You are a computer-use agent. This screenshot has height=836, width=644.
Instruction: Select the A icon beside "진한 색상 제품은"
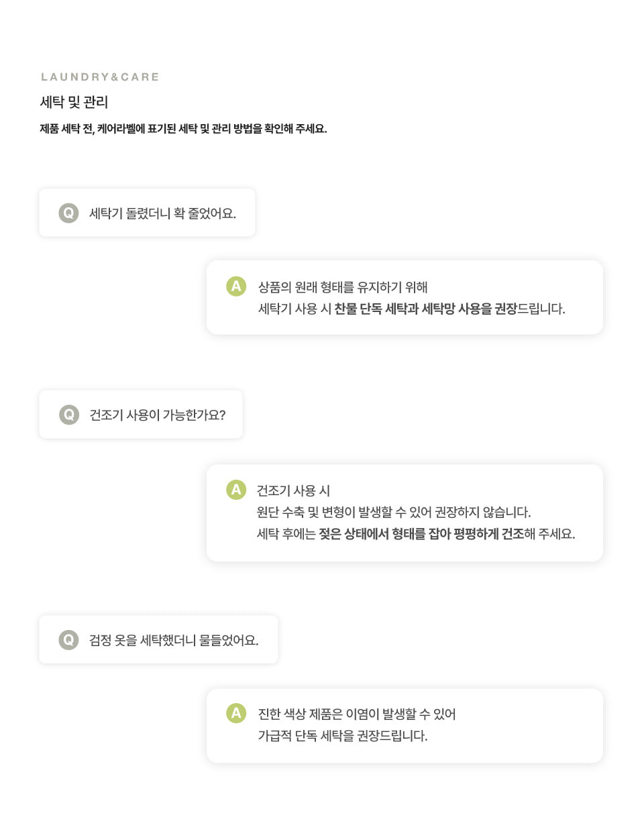coord(236,713)
